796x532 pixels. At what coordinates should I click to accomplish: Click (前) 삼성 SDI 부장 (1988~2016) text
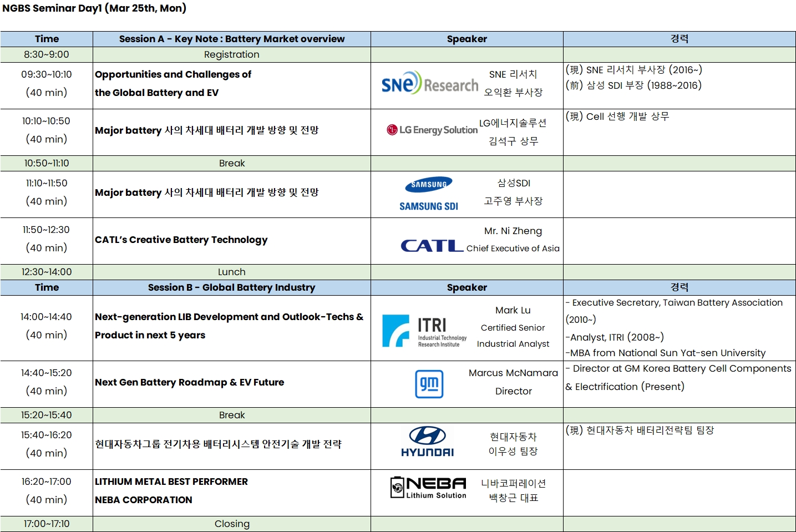pyautogui.click(x=633, y=85)
